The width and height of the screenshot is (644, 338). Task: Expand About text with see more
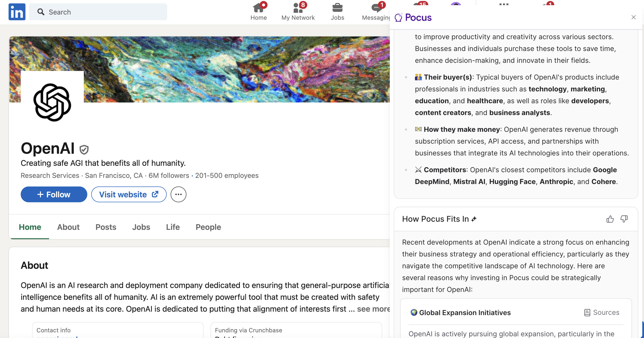point(373,309)
